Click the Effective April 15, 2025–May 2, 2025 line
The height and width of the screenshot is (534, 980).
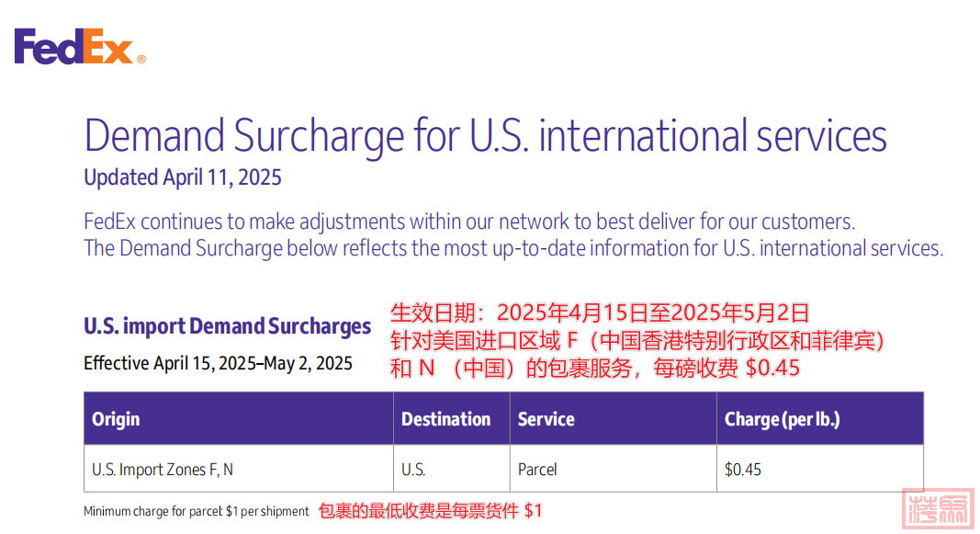pos(218,363)
